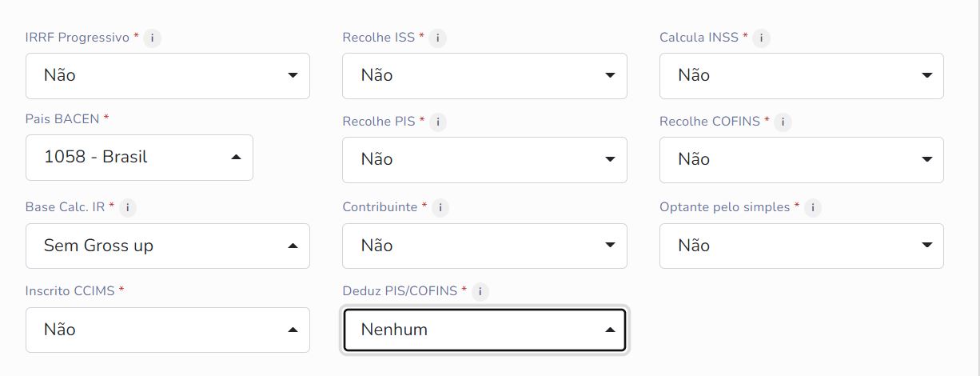Open Pais BACEN dropdown showing 1058 - Brasil
980x376 pixels.
click(x=139, y=158)
